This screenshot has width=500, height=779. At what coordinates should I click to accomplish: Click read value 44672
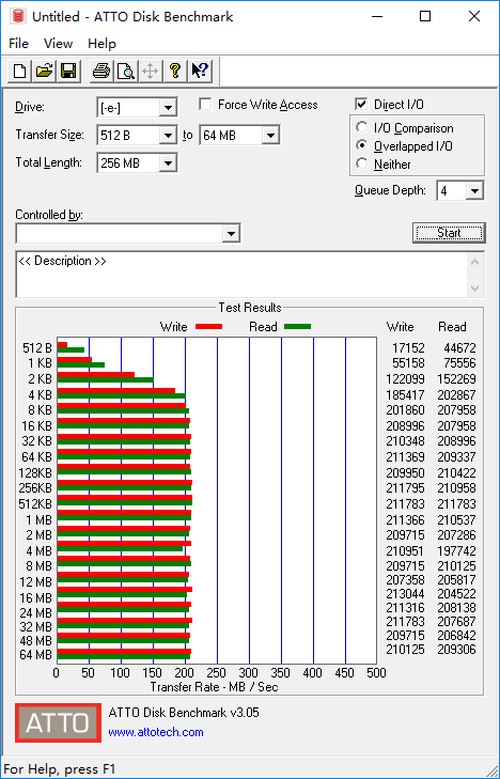[460, 348]
